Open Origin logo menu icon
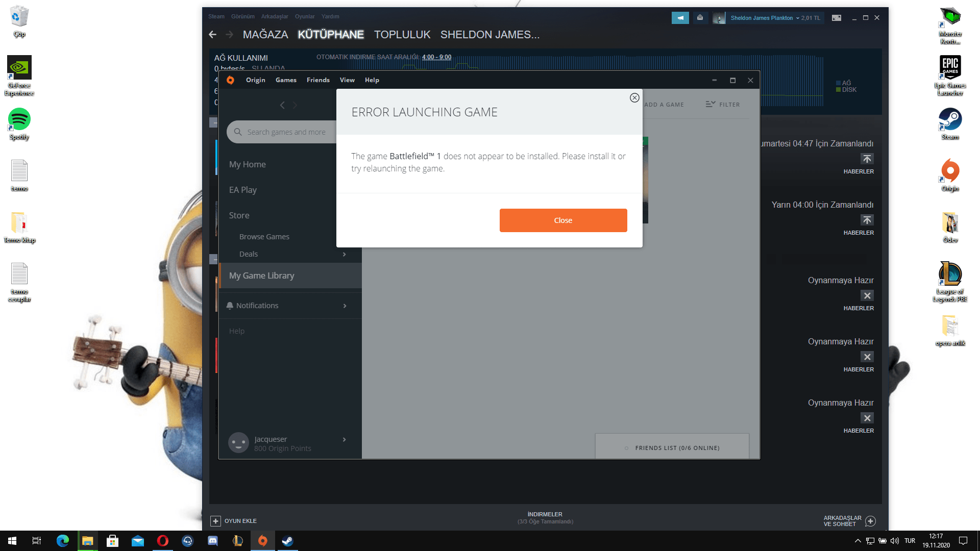The image size is (980, 551). (231, 80)
